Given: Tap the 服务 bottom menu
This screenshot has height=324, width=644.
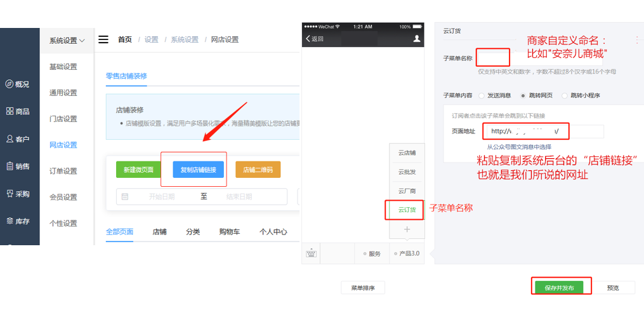Looking at the screenshot, I should [372, 253].
